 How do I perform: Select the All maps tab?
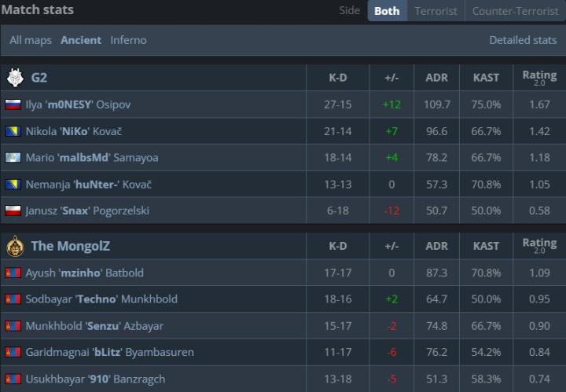31,40
